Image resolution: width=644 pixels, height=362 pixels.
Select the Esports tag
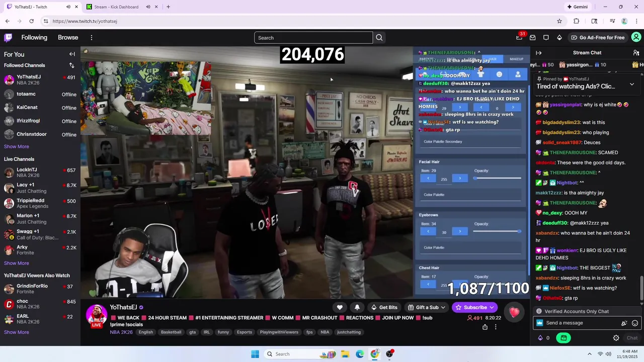(x=245, y=332)
